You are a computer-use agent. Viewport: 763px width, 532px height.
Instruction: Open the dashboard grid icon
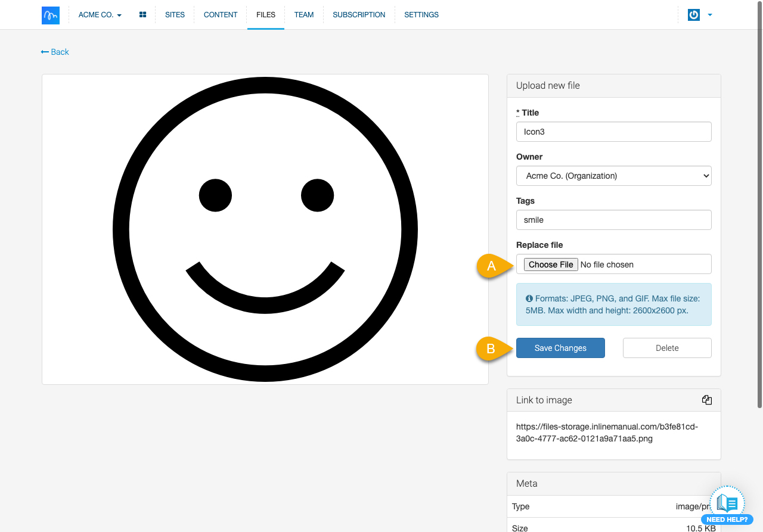[x=142, y=15]
